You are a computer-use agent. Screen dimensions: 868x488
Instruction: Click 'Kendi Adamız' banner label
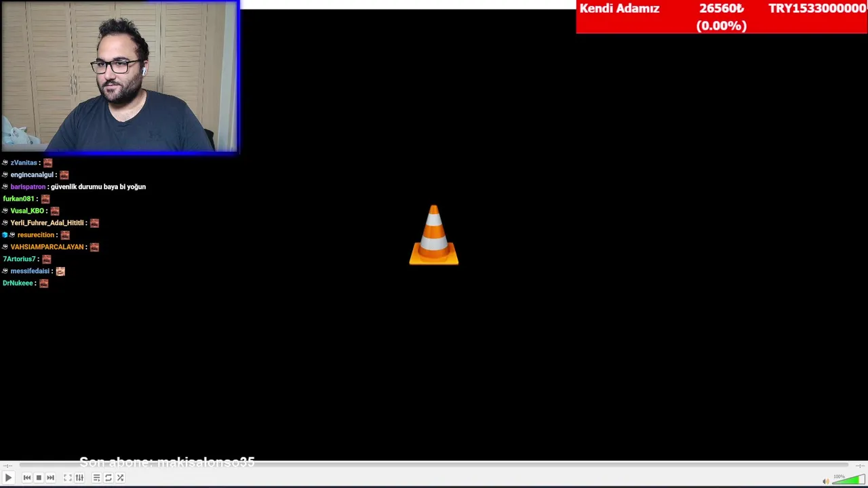(x=619, y=9)
